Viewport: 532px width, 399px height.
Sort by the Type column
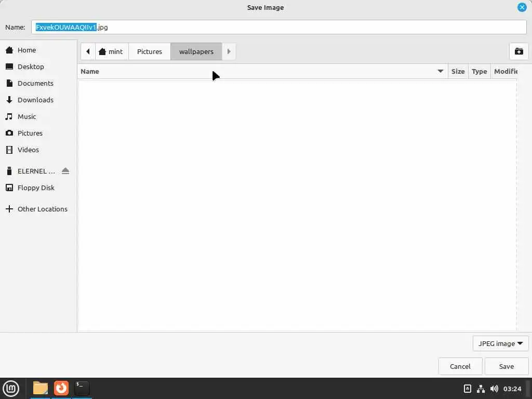tap(480, 72)
